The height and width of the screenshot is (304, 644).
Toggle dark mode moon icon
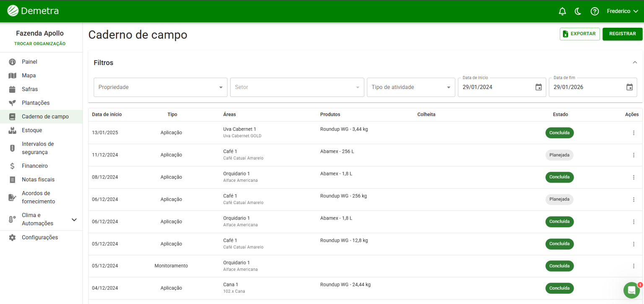(x=578, y=11)
